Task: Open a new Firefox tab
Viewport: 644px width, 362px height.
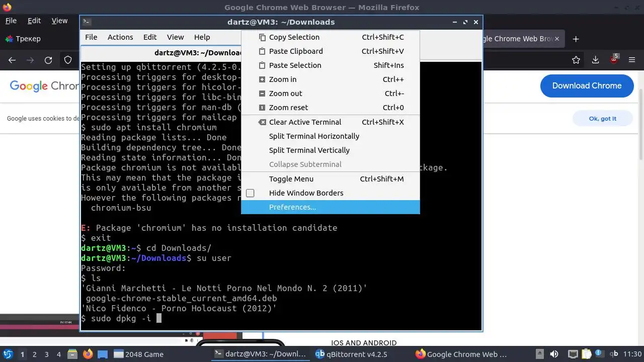Action: pyautogui.click(x=576, y=39)
